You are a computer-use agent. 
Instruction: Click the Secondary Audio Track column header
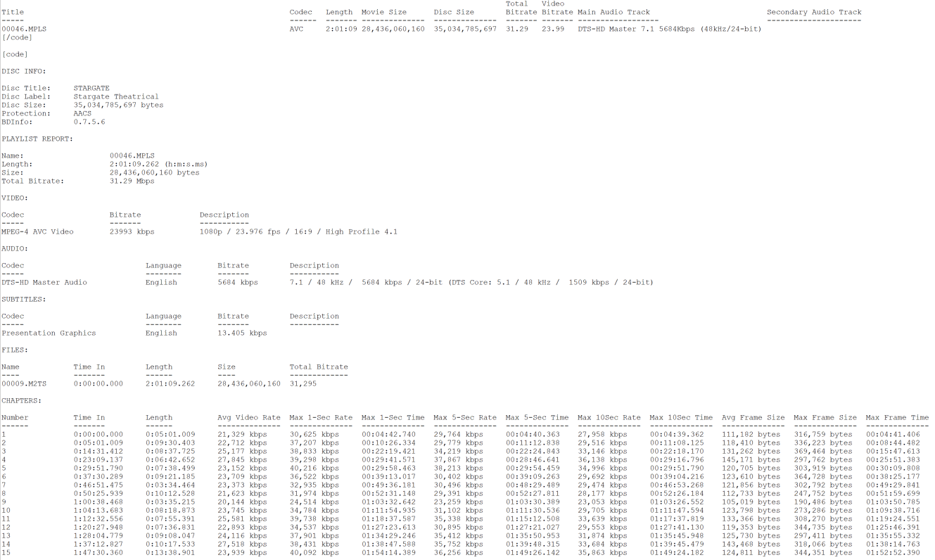pos(813,12)
